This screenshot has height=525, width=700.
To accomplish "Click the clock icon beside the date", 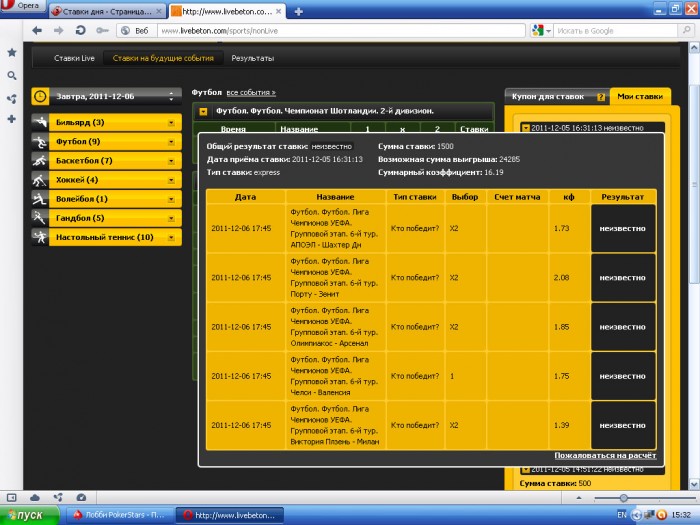I will tap(40, 96).
